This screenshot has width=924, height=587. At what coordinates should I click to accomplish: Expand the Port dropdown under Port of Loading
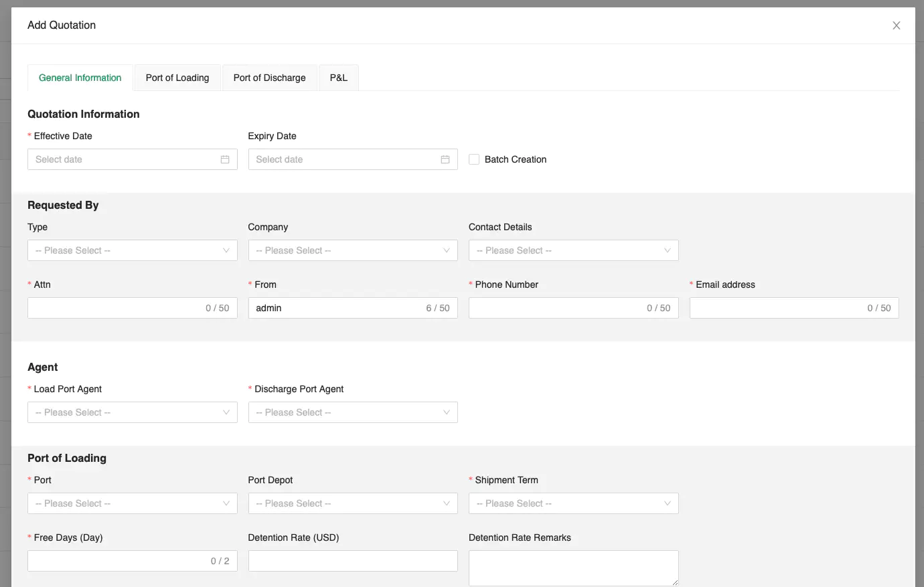[133, 503]
